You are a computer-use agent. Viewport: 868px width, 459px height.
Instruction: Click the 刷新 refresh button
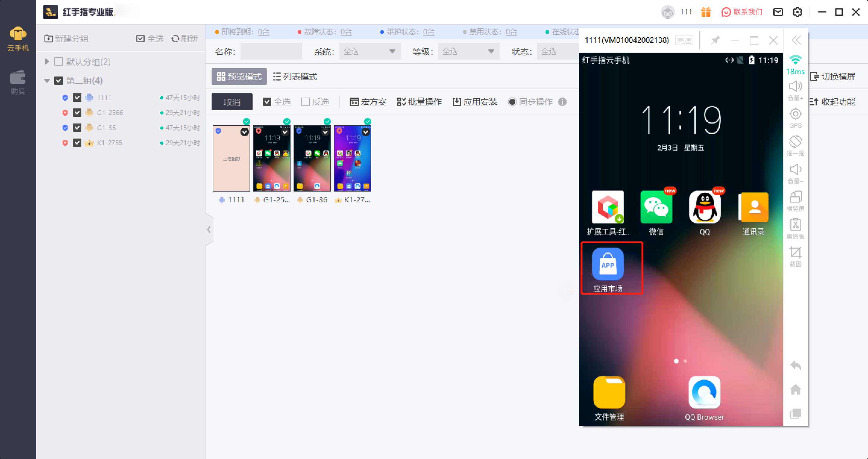[184, 39]
